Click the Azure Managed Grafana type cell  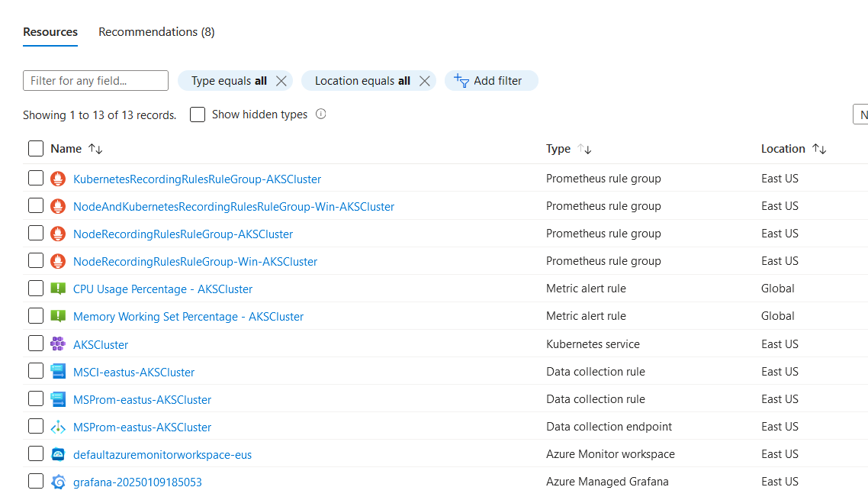[x=607, y=482]
